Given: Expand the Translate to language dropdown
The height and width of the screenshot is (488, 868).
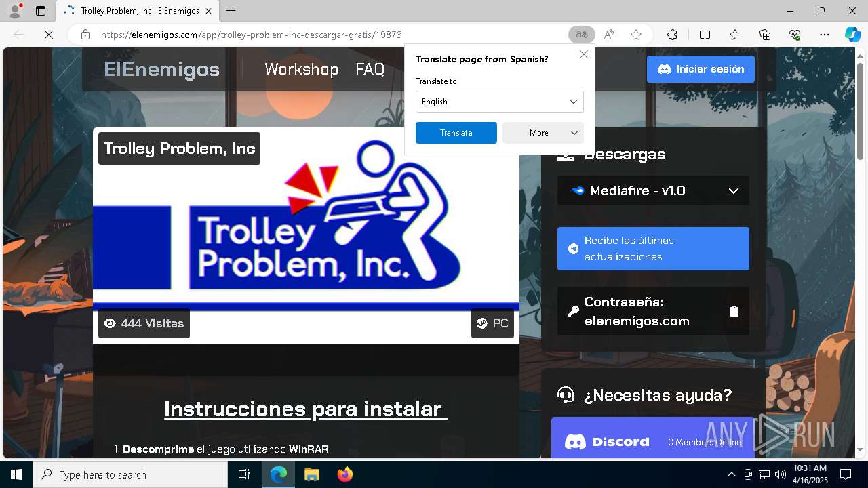Looking at the screenshot, I should pos(499,102).
